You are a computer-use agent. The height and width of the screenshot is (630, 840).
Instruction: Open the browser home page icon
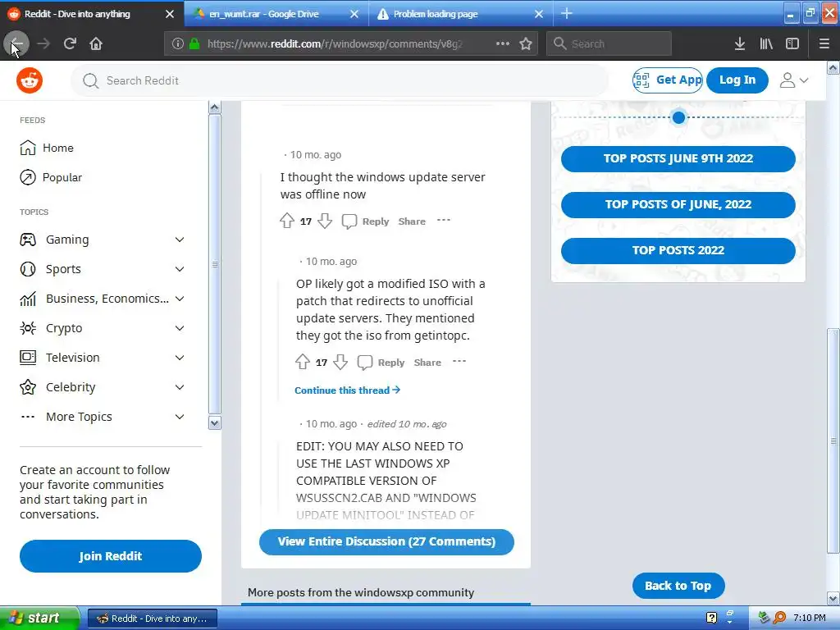coord(96,43)
